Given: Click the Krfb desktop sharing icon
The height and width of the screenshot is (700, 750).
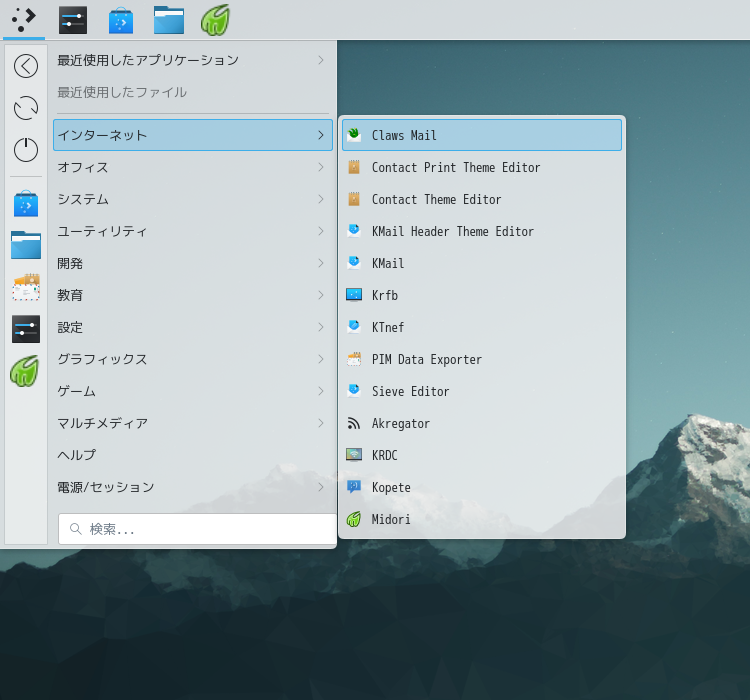Looking at the screenshot, I should click(x=354, y=295).
